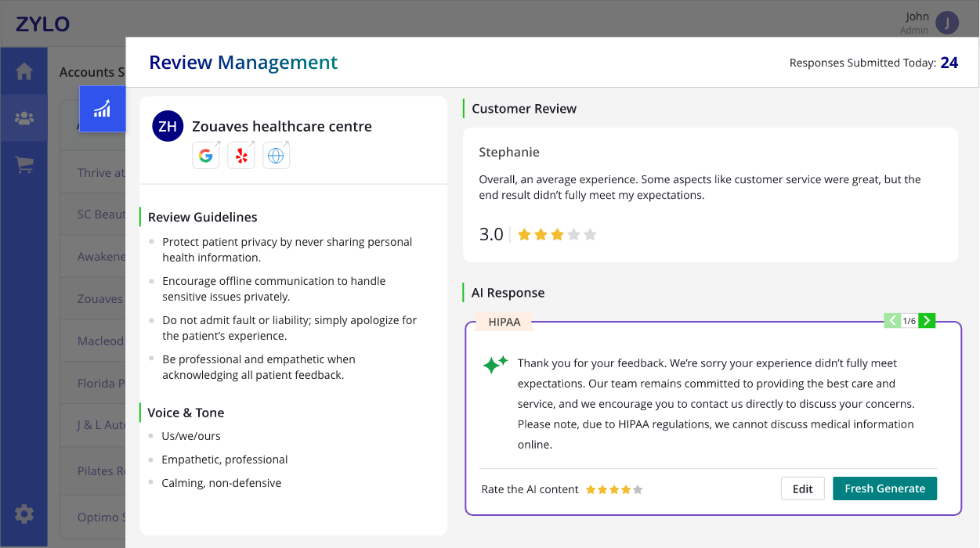The height and width of the screenshot is (548, 980).
Task: Open the shopping cart sidebar icon
Action: tap(24, 165)
